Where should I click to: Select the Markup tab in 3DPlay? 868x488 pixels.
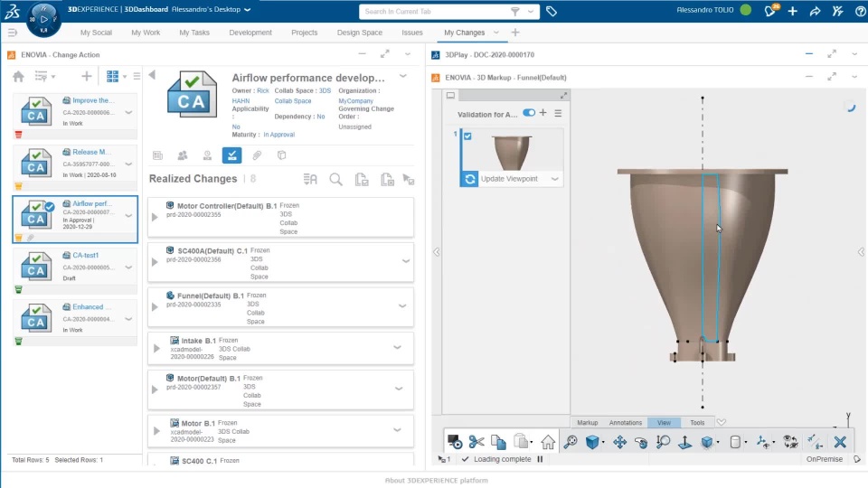click(x=588, y=422)
